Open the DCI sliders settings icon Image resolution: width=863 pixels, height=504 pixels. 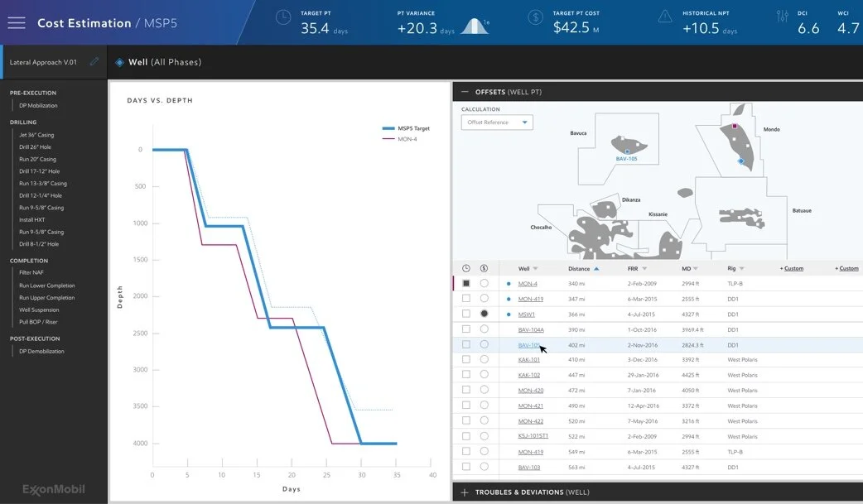[x=782, y=16]
